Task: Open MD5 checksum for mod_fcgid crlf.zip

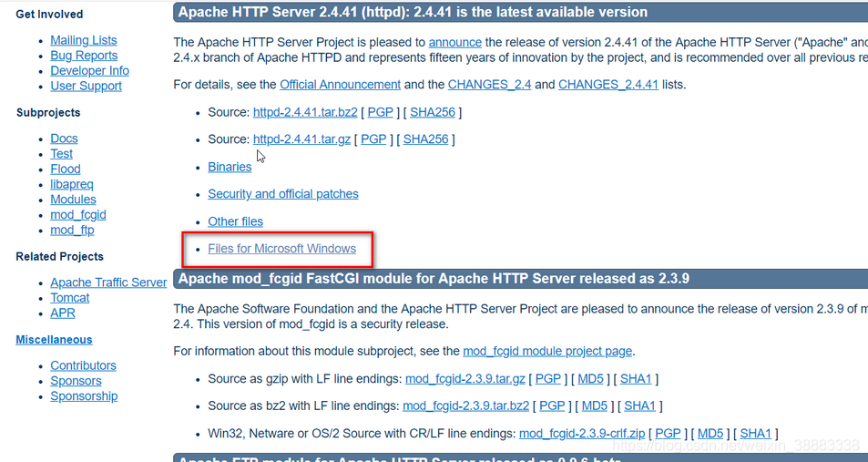Action: pyautogui.click(x=710, y=434)
